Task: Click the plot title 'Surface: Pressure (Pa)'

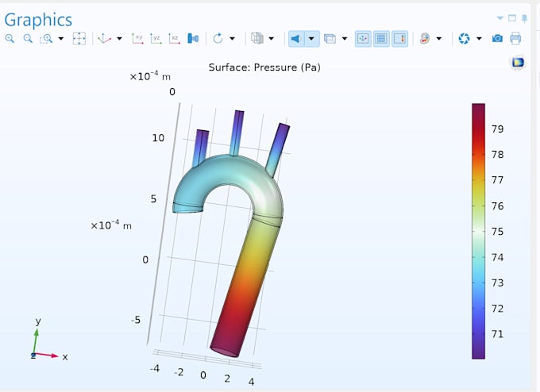Action: click(264, 67)
